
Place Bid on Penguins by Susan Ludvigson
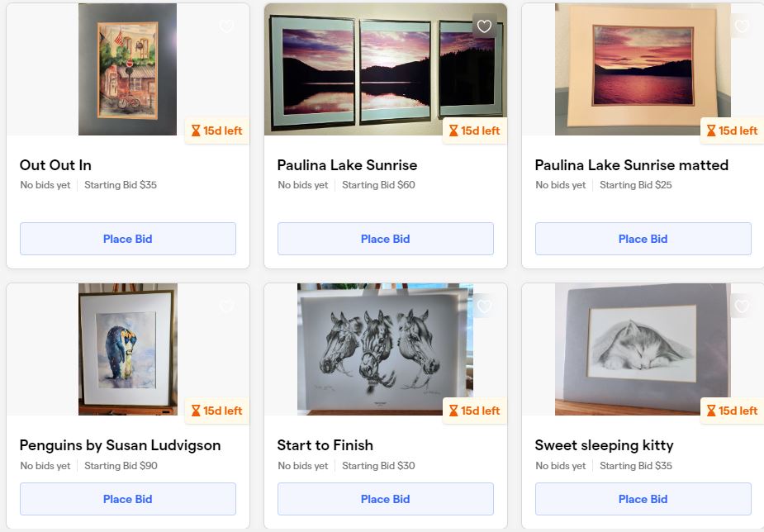[128, 499]
